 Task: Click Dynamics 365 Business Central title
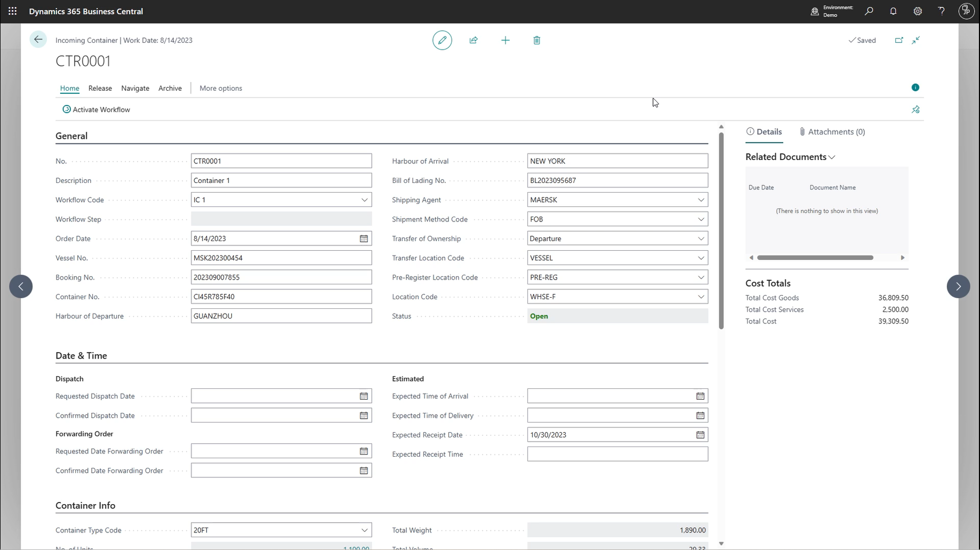coord(86,11)
